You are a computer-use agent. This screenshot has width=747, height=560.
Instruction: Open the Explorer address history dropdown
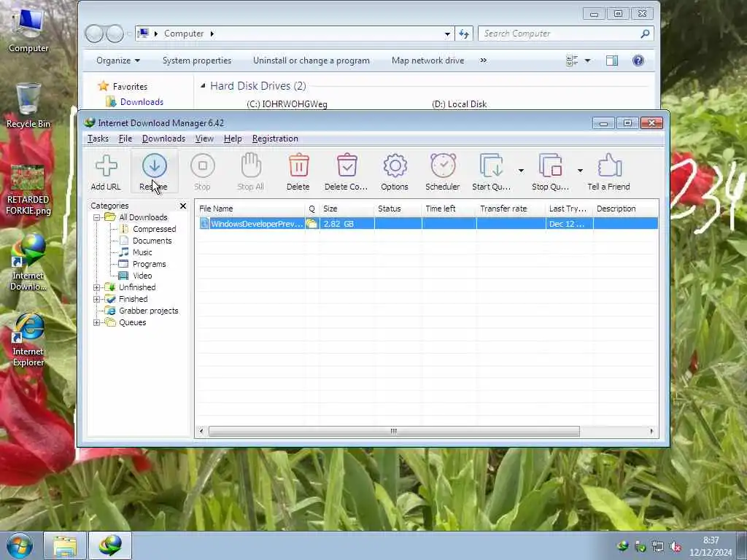[447, 34]
